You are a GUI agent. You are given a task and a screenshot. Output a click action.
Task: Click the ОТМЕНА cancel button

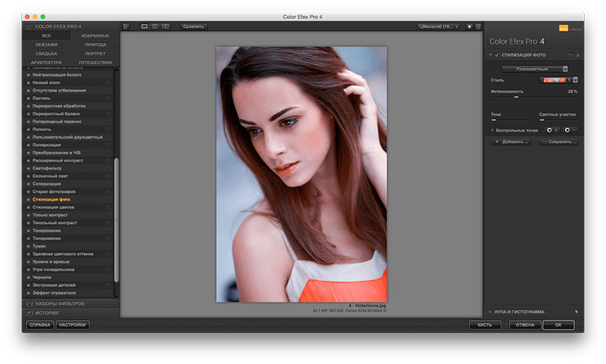pyautogui.click(x=525, y=325)
